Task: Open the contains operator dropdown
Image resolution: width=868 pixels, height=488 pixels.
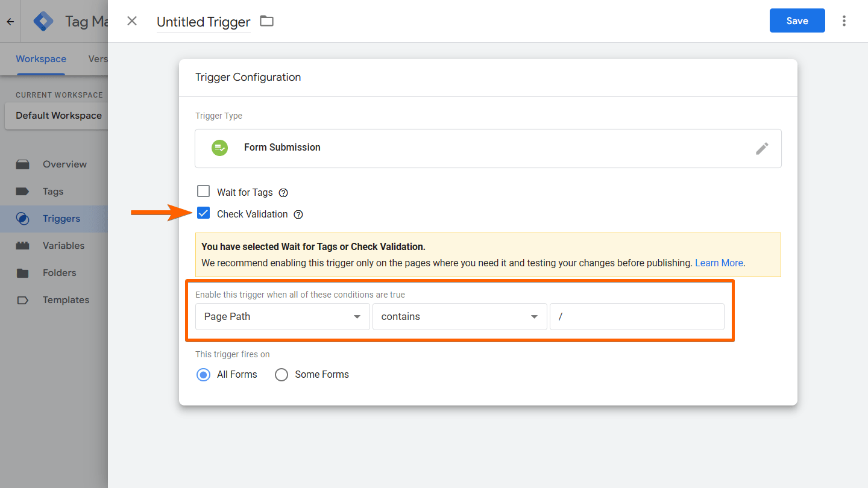Action: (x=459, y=317)
